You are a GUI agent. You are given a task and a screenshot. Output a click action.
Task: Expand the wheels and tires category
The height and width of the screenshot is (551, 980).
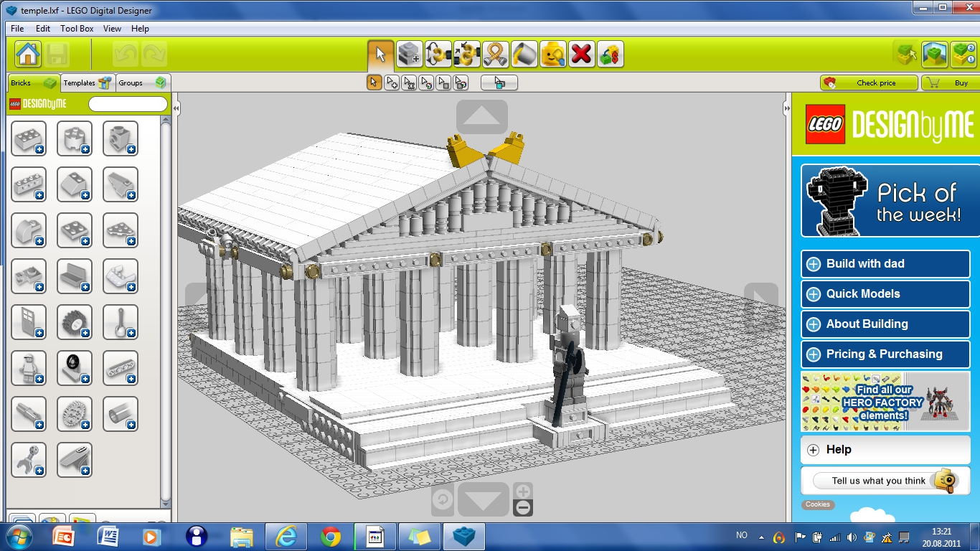tap(75, 322)
